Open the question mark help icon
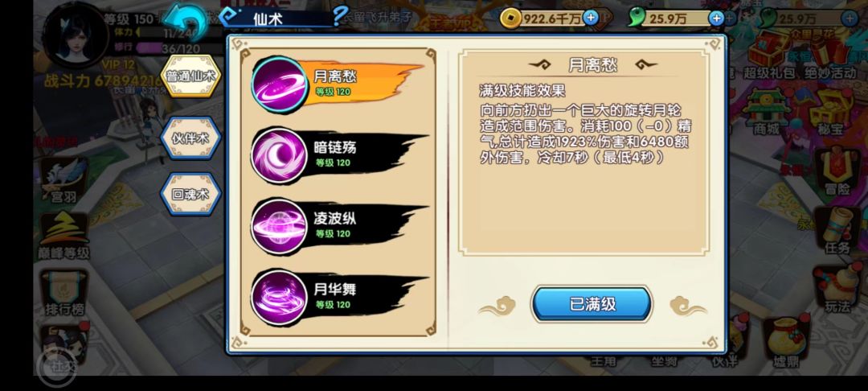 340,16
